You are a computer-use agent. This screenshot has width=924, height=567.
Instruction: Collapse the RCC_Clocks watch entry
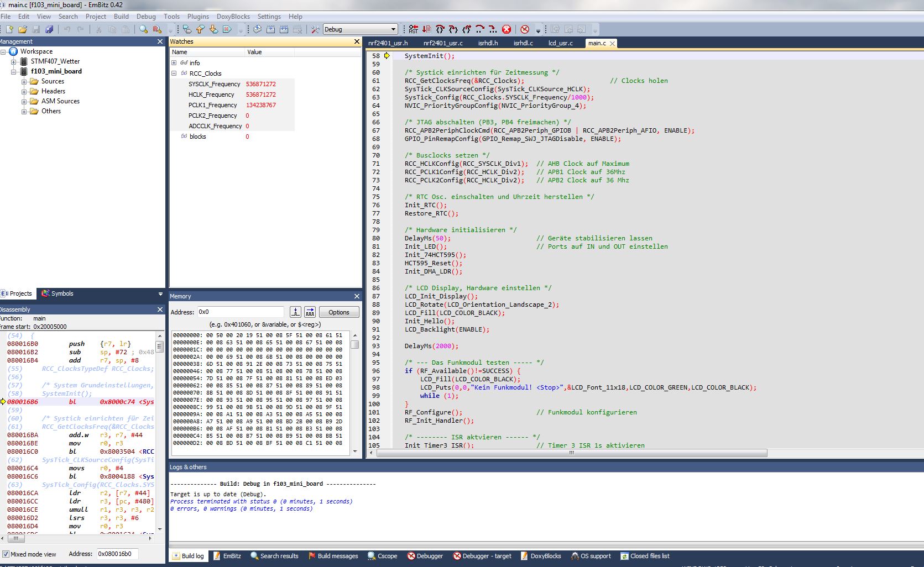pyautogui.click(x=174, y=73)
